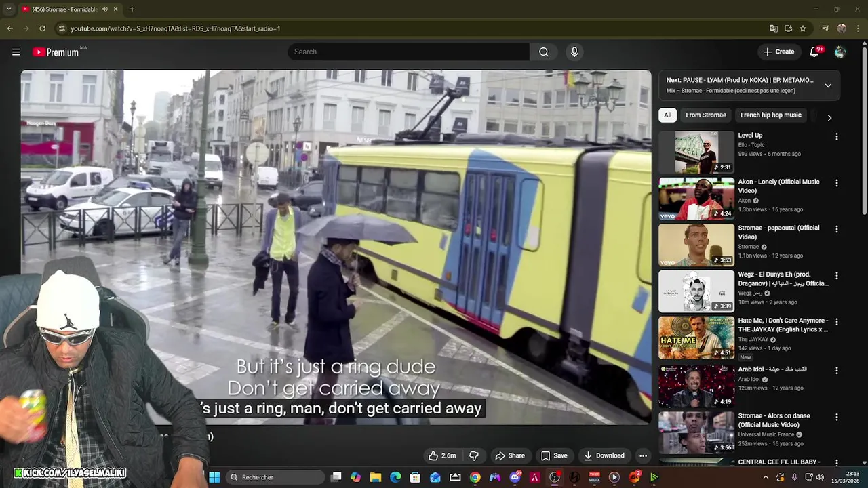The image size is (868, 488).
Task: Open more actions ellipsis under video
Action: pyautogui.click(x=643, y=456)
